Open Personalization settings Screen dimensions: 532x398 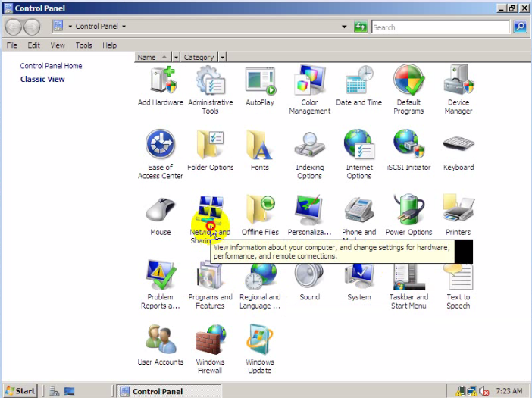coord(309,216)
